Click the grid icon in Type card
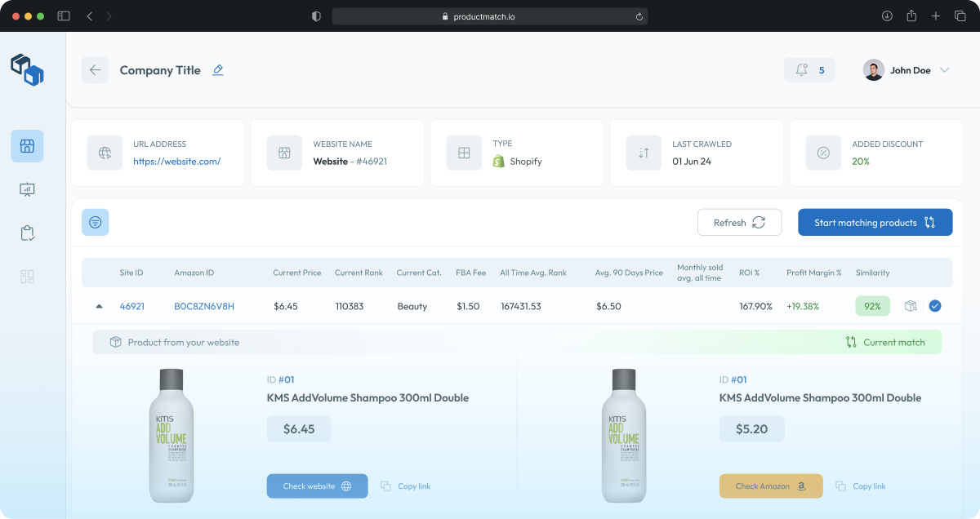The image size is (980, 519). point(464,153)
